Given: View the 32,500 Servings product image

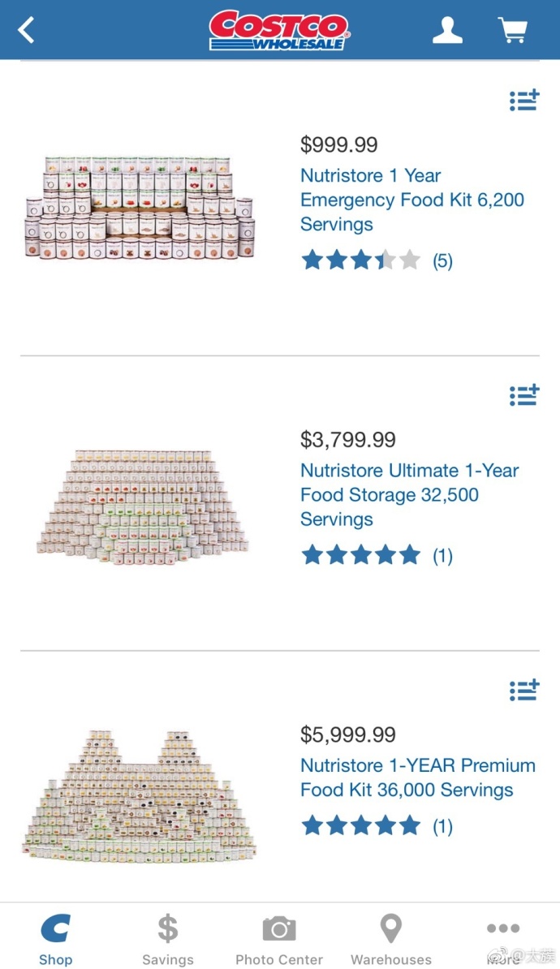Looking at the screenshot, I should coord(143,503).
